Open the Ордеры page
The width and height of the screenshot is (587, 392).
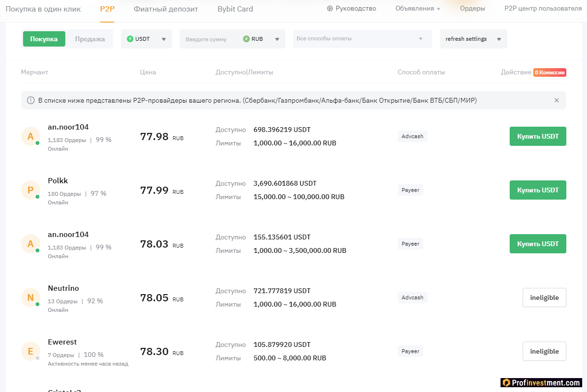(x=472, y=8)
